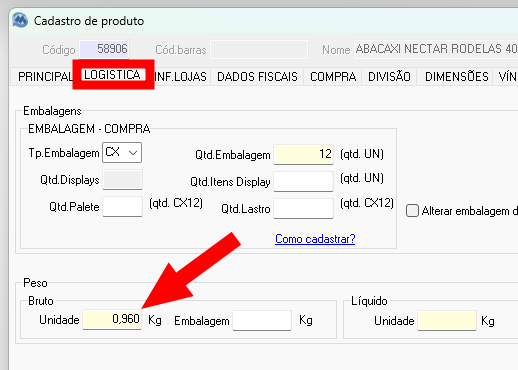Click the Qtd.Itens Display field
Image resolution: width=518 pixels, height=370 pixels.
click(x=303, y=181)
